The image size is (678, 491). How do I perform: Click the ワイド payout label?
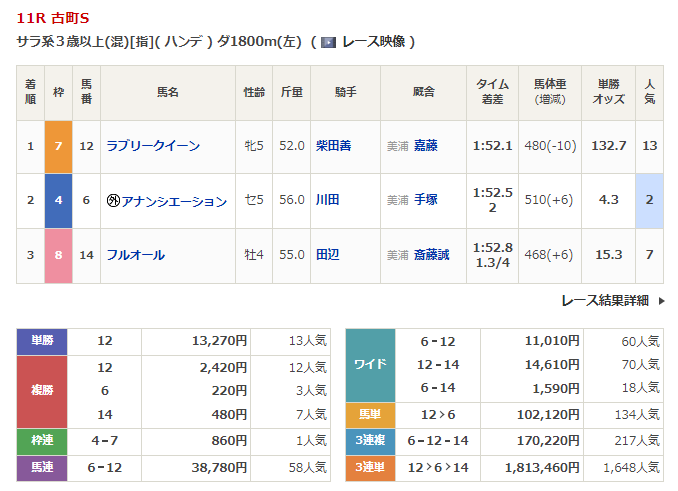pyautogui.click(x=370, y=365)
